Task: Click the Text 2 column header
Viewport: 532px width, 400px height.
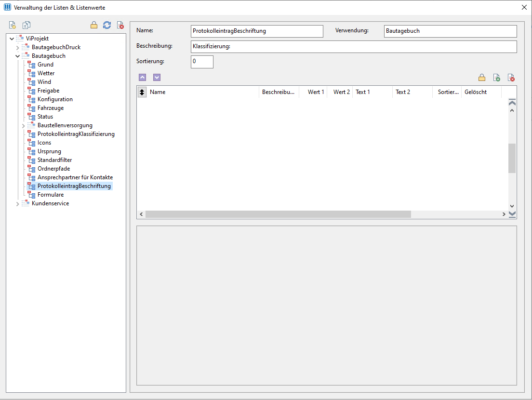Action: [x=412, y=92]
